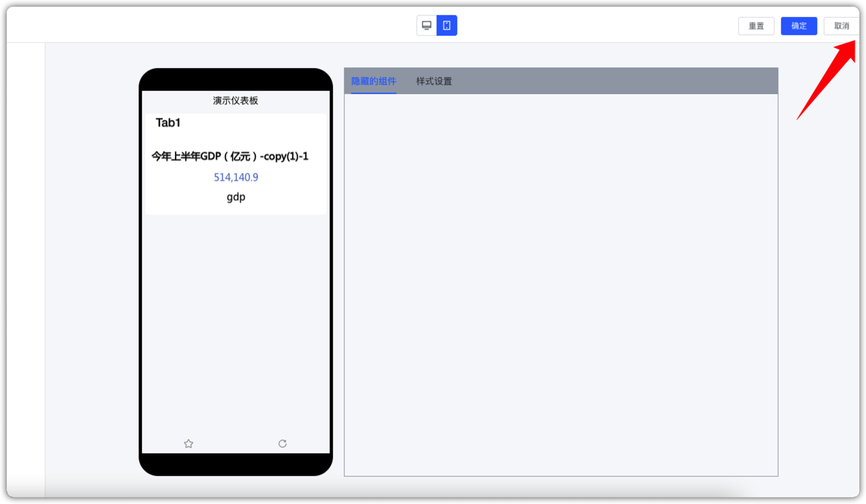Click the gdp label under the value
The height and width of the screenshot is (504, 866).
pos(236,198)
